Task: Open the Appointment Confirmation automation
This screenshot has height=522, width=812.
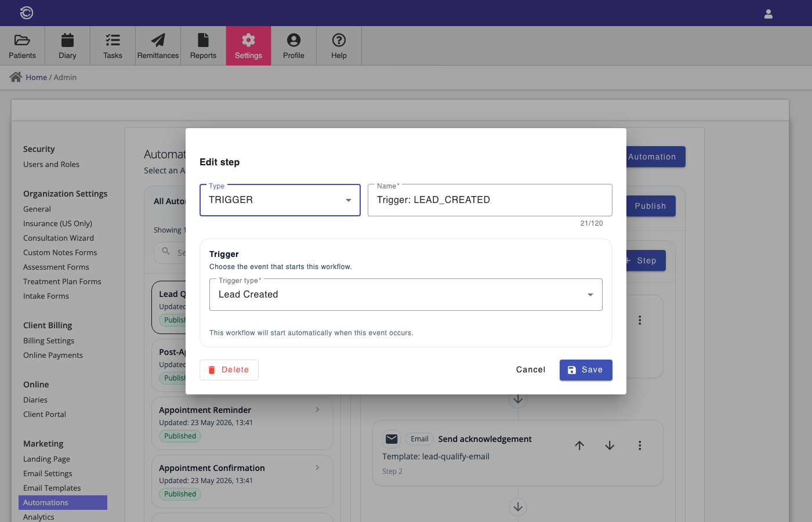Action: [x=242, y=481]
